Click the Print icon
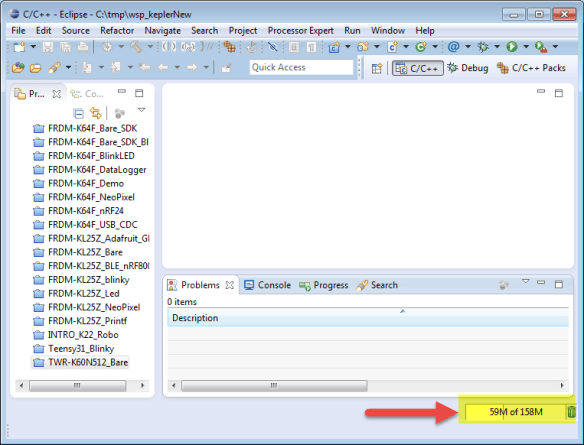584x445 pixels. point(83,47)
